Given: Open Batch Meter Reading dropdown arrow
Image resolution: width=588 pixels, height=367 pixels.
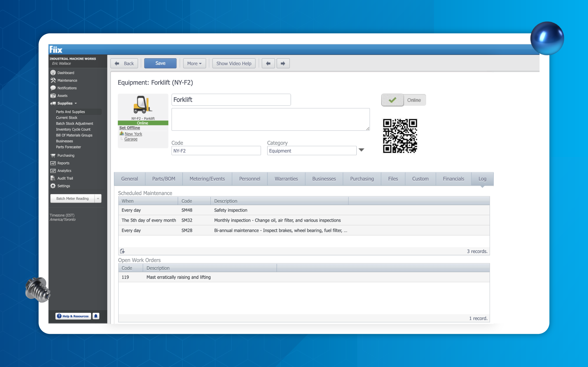Looking at the screenshot, I should coord(98,199).
